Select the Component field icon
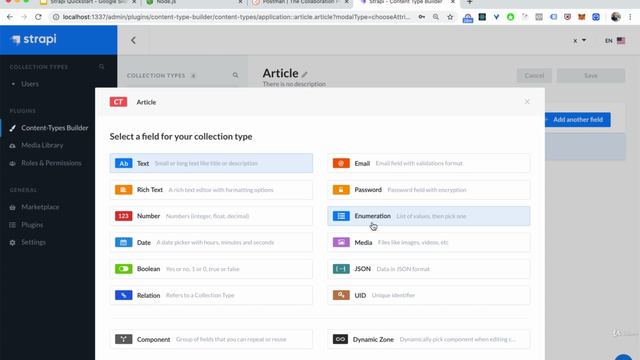The image size is (640, 360). point(123,339)
